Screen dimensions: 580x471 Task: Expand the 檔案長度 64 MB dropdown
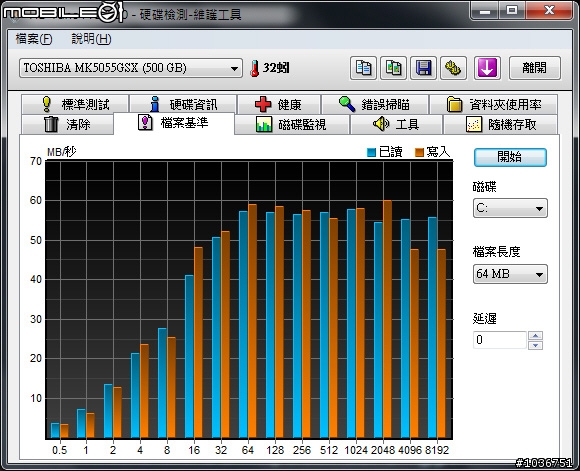click(x=510, y=274)
